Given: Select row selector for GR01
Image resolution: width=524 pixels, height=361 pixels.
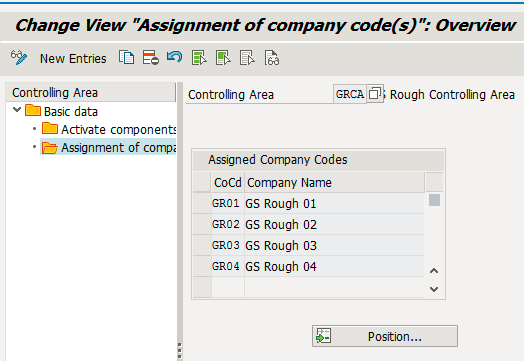Looking at the screenshot, I should coord(202,203).
